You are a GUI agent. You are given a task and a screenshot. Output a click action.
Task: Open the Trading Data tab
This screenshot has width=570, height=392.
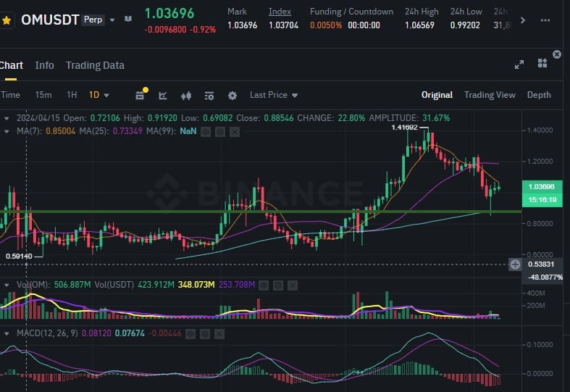[x=95, y=65]
